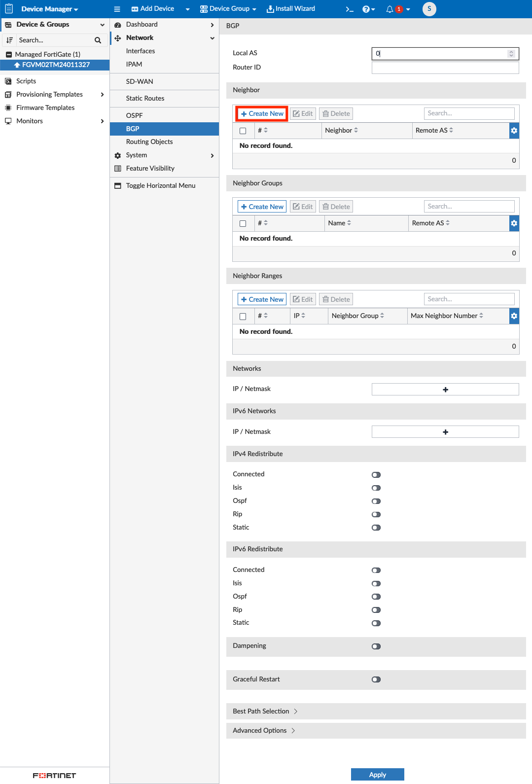Expand the Advanced Options section
This screenshot has height=784, width=532.
pyautogui.click(x=264, y=731)
